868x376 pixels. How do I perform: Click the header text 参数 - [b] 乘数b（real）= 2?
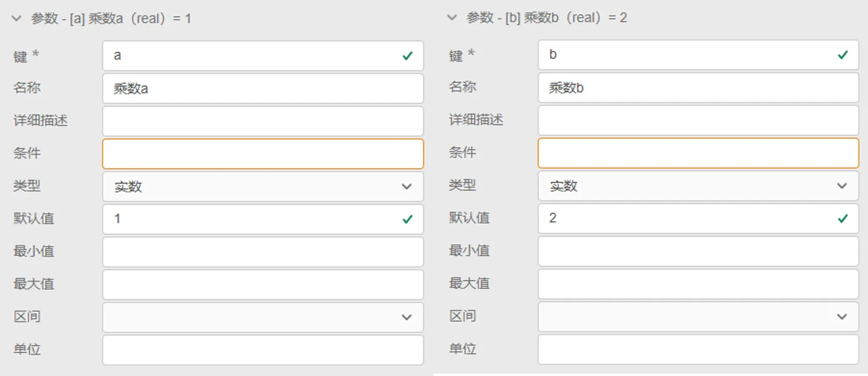click(x=547, y=18)
